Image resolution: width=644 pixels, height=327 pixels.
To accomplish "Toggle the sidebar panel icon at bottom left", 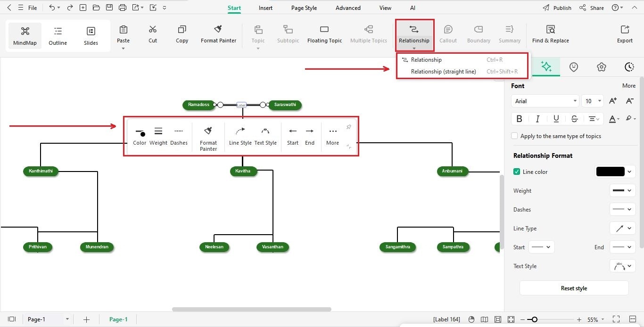I will pos(12,319).
